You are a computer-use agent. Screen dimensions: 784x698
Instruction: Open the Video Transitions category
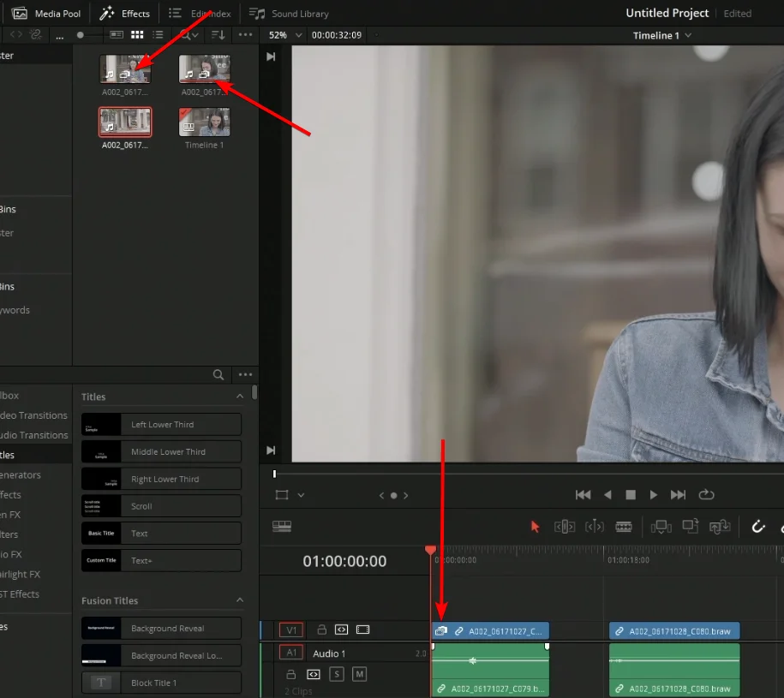[x=34, y=415]
